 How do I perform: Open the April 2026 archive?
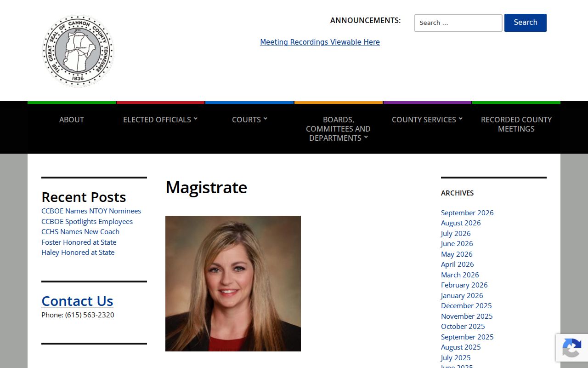(x=457, y=264)
